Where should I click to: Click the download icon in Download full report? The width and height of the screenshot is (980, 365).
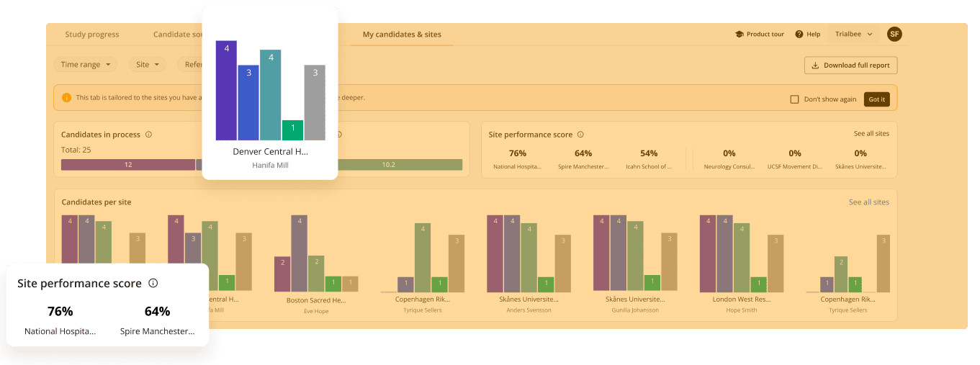pyautogui.click(x=815, y=66)
